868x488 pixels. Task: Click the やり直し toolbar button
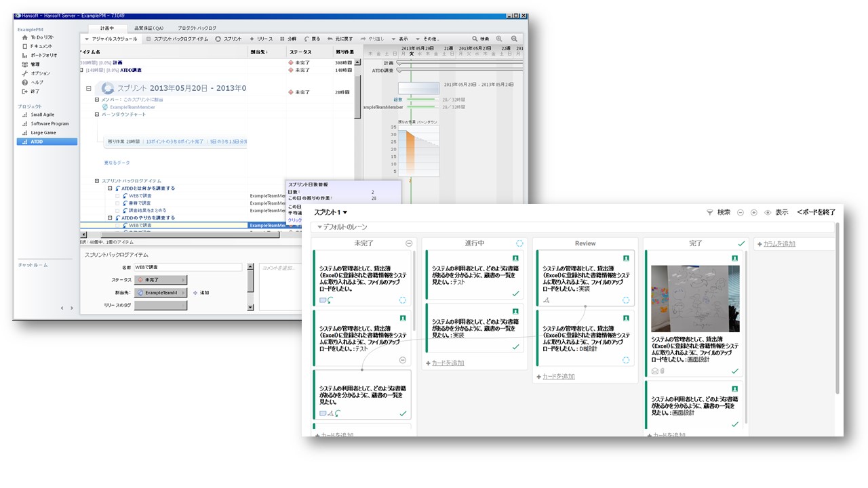tap(372, 39)
